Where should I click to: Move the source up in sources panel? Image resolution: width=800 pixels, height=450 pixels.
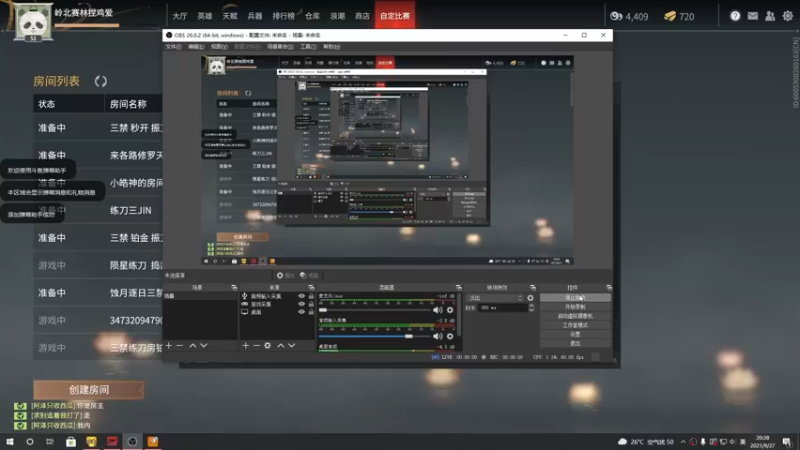click(281, 345)
